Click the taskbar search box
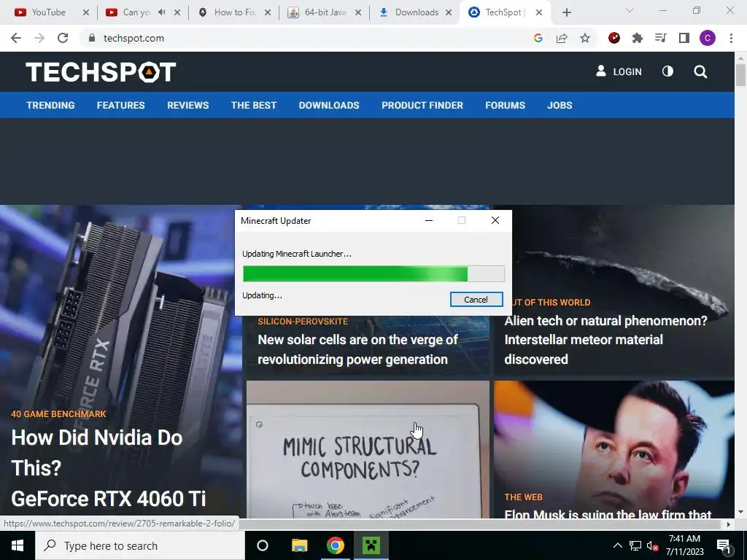The height and width of the screenshot is (560, 747). click(139, 545)
